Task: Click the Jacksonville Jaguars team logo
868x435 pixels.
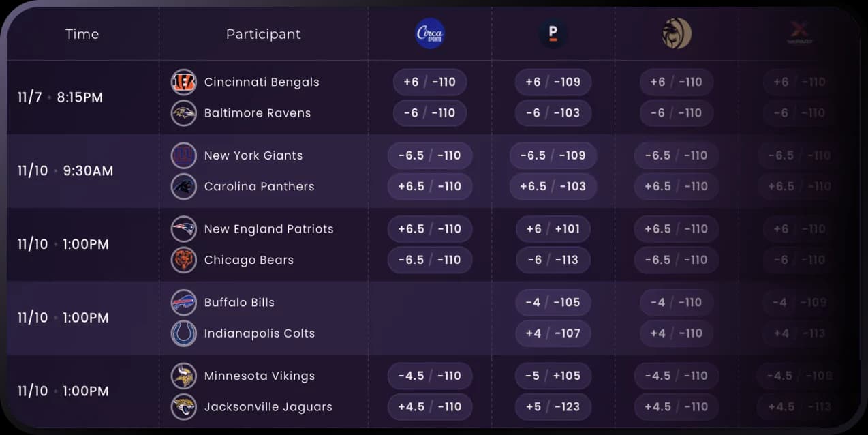Action: [183, 407]
